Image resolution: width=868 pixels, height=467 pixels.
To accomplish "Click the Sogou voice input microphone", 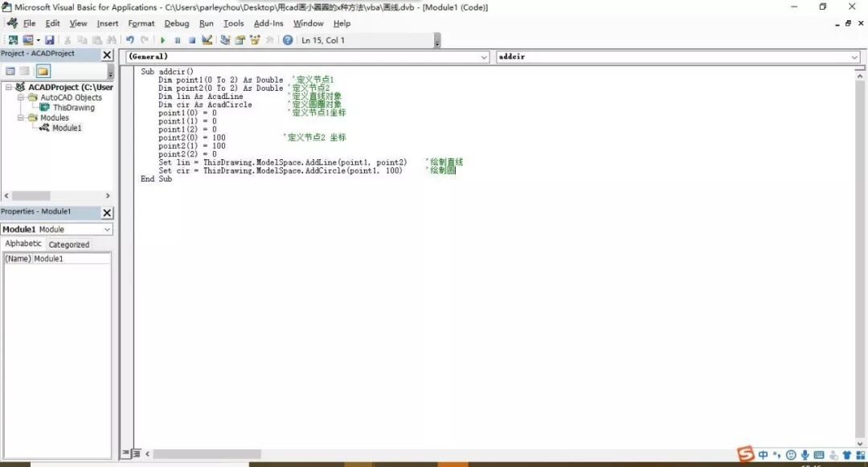I will click(x=805, y=455).
